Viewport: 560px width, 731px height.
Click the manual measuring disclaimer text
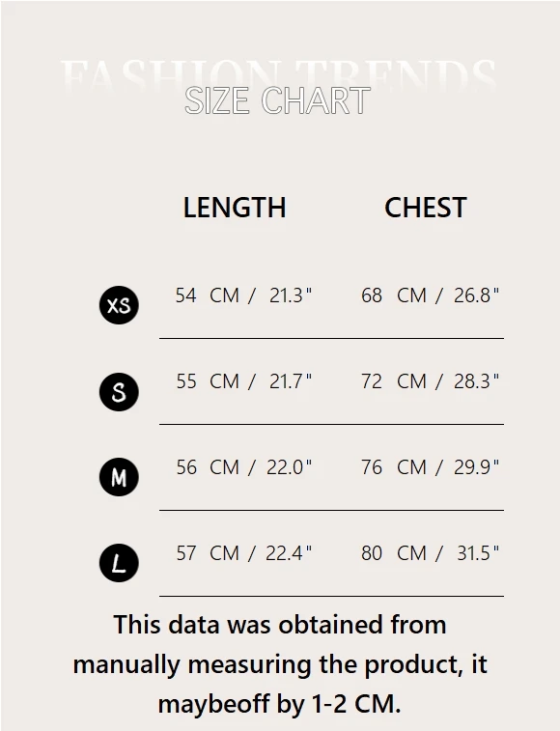(x=280, y=663)
